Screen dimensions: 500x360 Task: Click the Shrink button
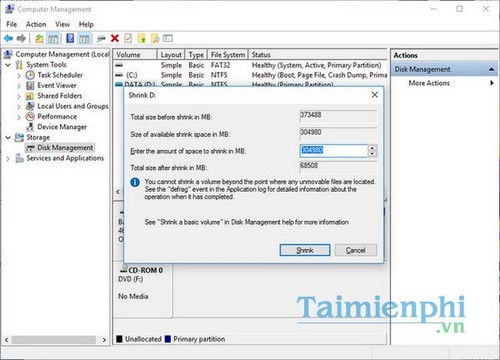tap(305, 250)
